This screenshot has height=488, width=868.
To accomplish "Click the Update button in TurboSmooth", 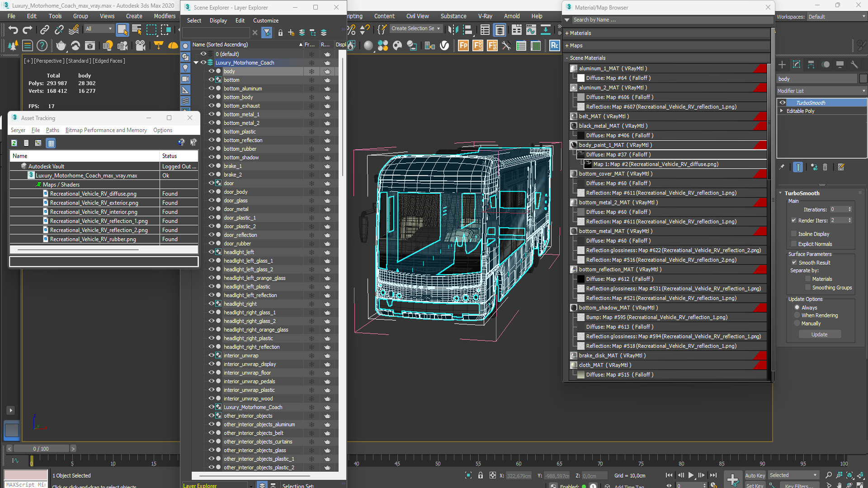I will [x=821, y=334].
